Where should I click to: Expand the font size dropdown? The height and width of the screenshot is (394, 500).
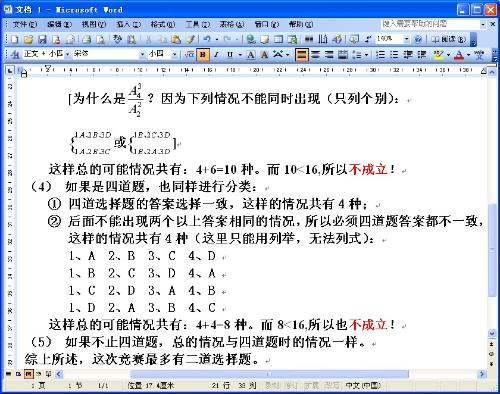coord(174,54)
